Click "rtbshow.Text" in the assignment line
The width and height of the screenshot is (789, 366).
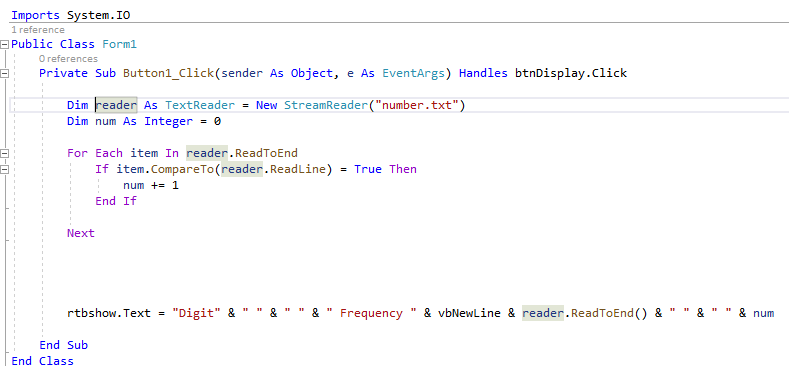109,313
